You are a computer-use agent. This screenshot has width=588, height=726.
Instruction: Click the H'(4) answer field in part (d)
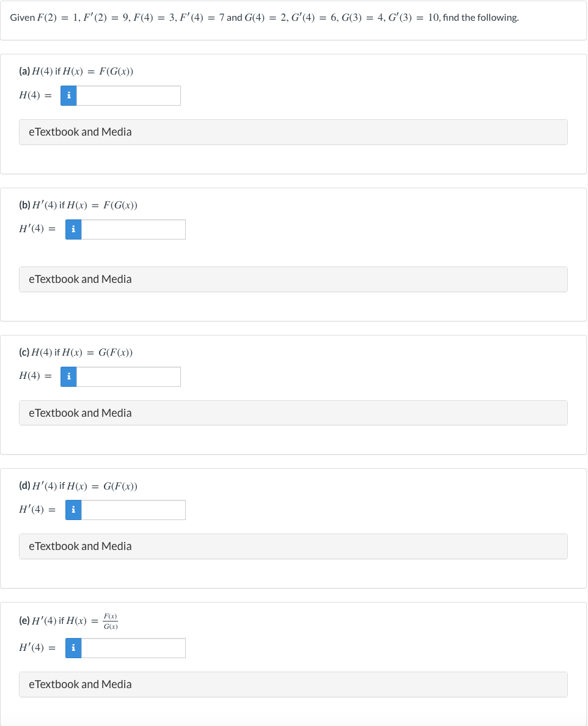point(133,510)
